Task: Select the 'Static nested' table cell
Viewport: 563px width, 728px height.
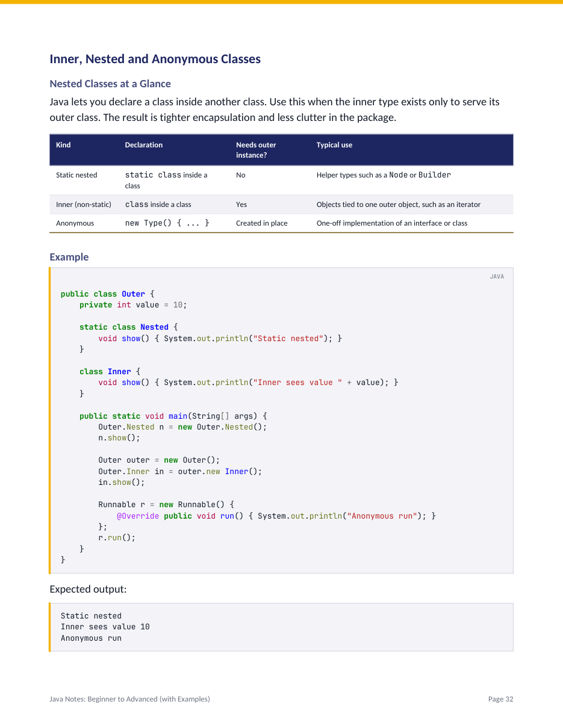Action: [76, 175]
